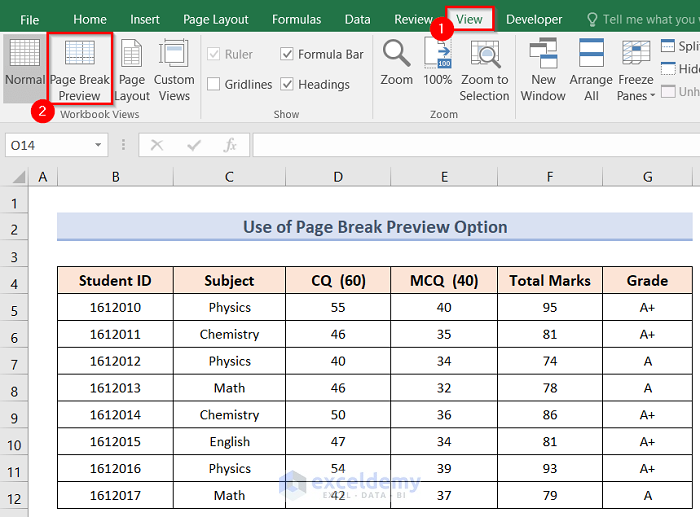The image size is (700, 517).
Task: Reset zoom to 100%
Action: point(438,63)
